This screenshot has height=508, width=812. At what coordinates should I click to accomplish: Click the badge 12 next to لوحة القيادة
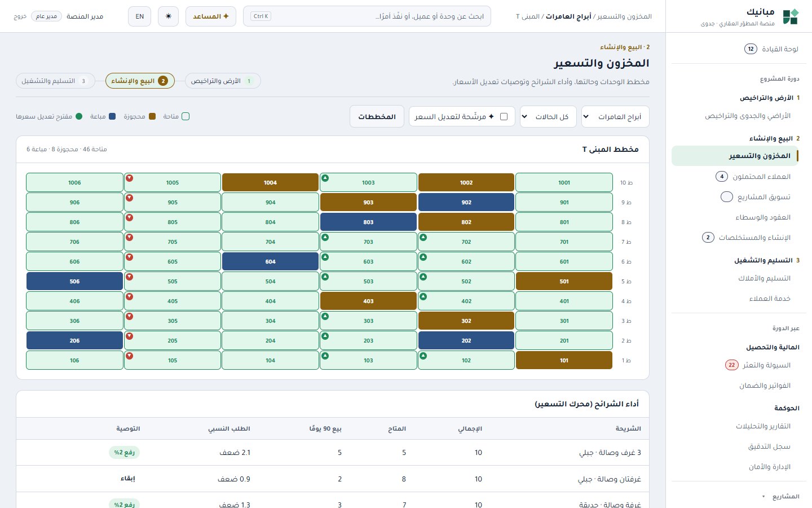point(751,49)
